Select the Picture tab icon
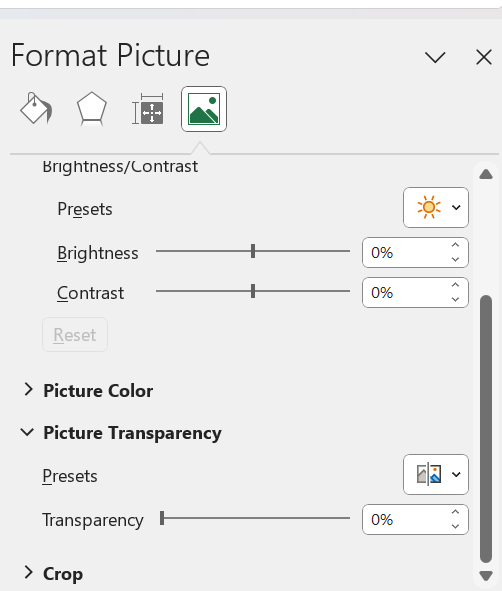 point(204,109)
